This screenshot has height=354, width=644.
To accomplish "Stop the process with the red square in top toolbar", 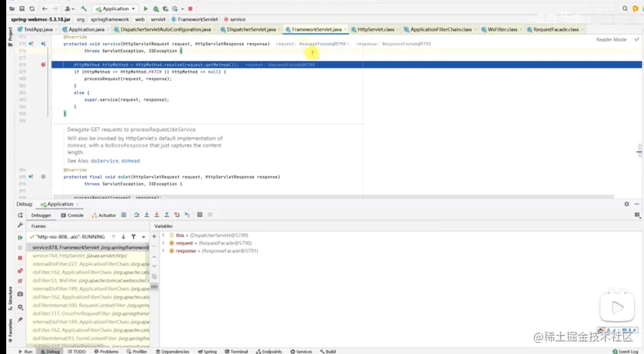I will tap(190, 9).
